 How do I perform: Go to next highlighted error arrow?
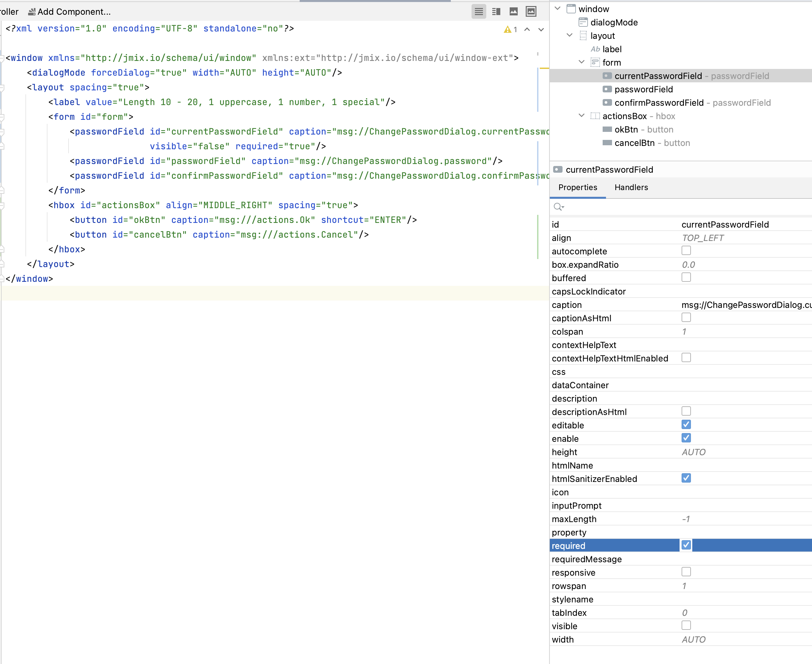coord(541,29)
